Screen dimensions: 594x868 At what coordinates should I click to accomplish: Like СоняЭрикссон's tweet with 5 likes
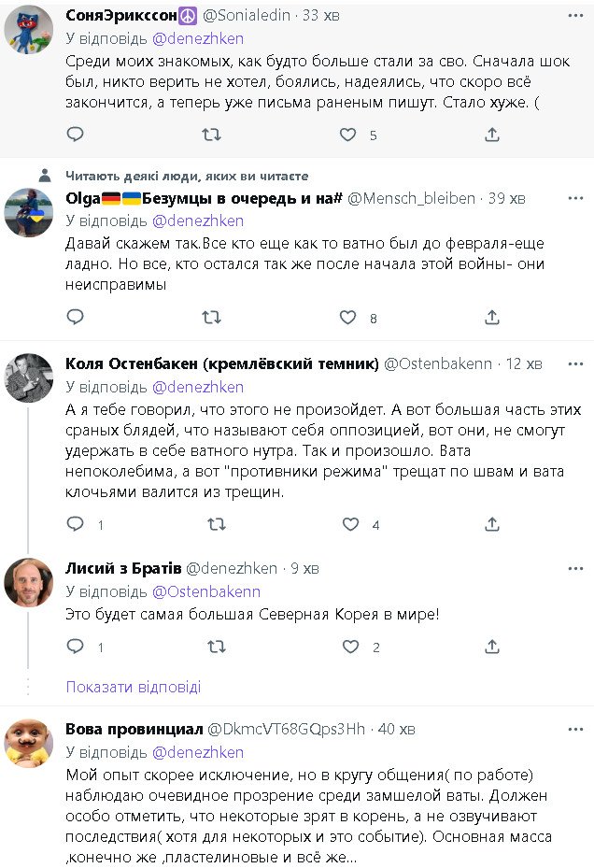(348, 135)
